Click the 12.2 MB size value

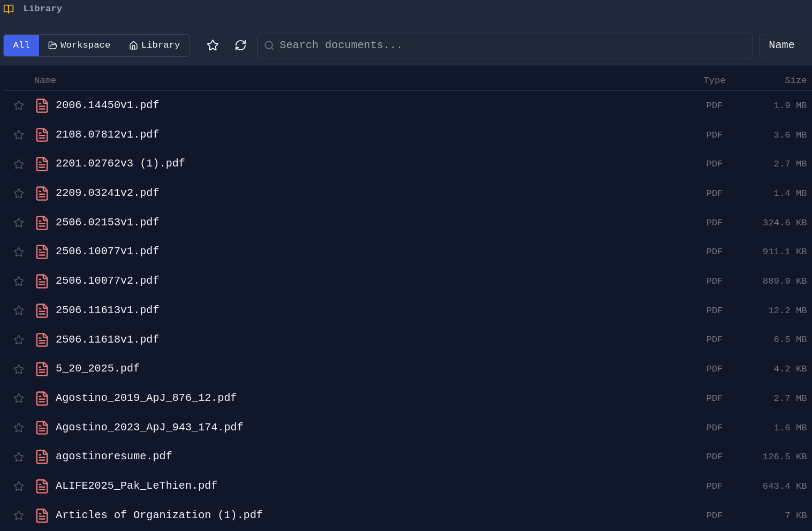tap(787, 310)
